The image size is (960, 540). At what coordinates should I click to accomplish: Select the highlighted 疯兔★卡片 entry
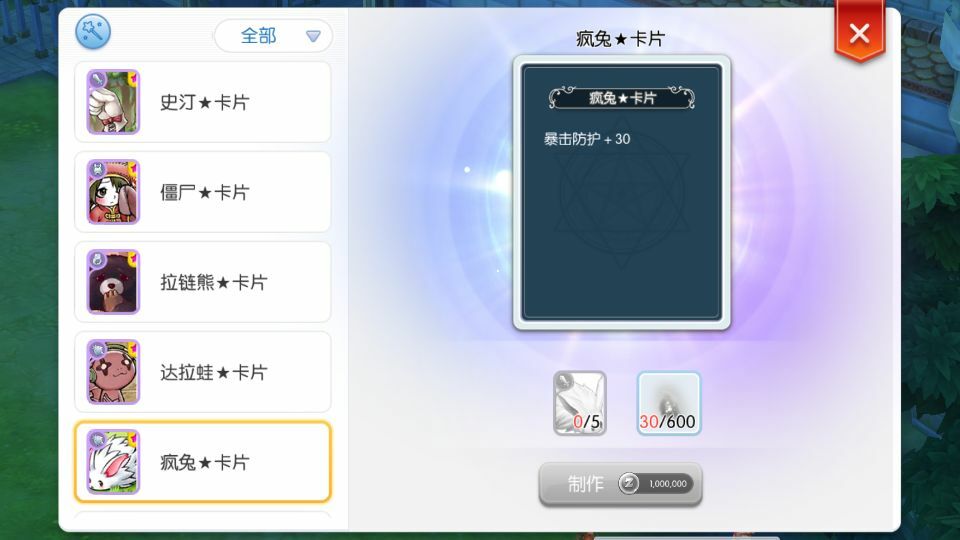(x=203, y=462)
